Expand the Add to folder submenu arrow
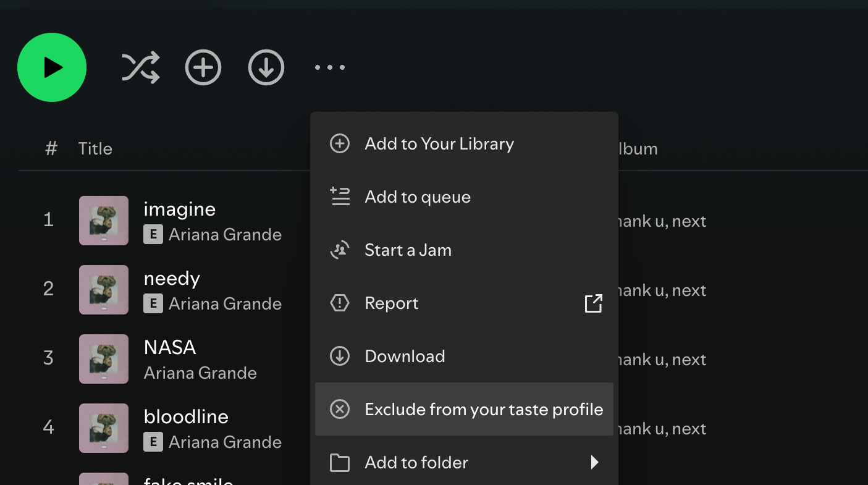The height and width of the screenshot is (485, 868). click(x=594, y=462)
